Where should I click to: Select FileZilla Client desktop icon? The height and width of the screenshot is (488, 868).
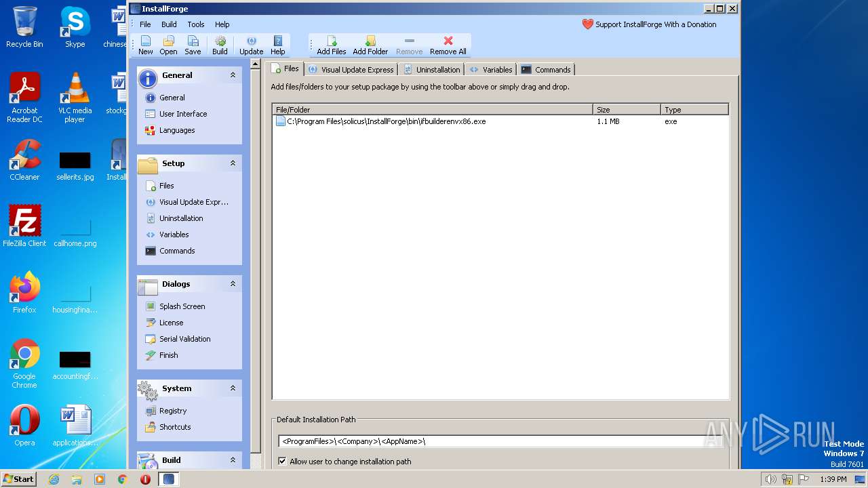pos(24,226)
